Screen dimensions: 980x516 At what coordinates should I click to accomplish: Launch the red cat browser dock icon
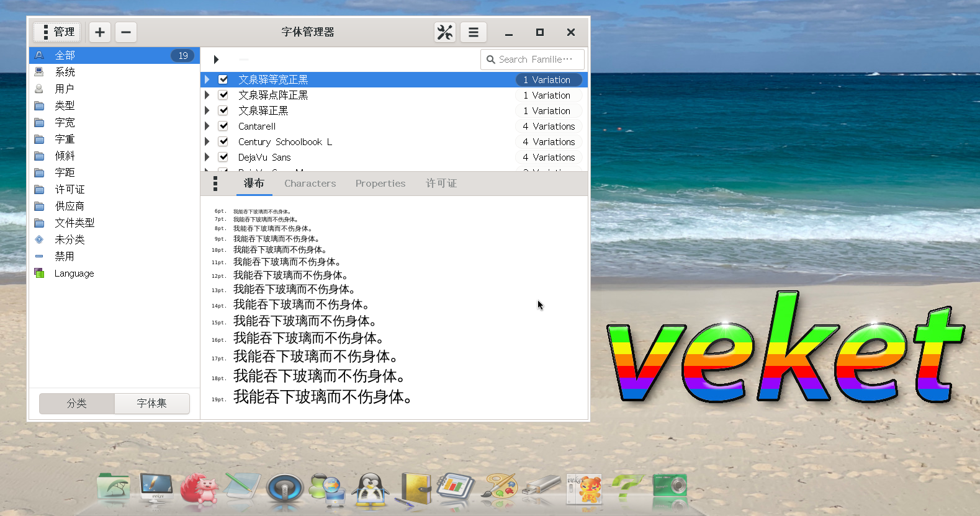[x=199, y=489]
